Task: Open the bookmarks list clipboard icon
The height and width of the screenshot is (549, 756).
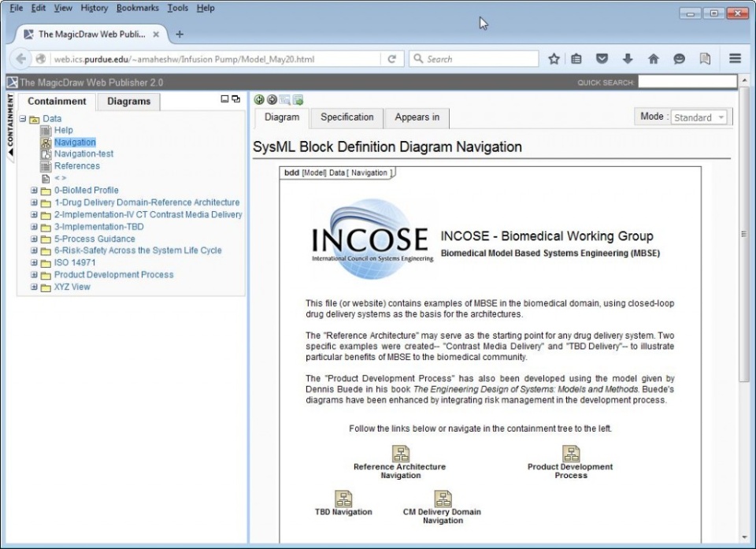Action: pos(576,59)
